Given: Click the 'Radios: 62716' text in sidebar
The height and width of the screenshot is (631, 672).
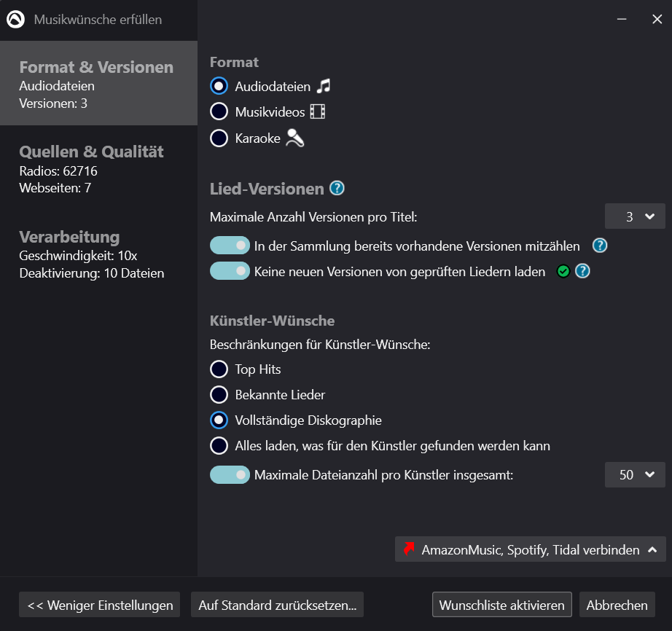Looking at the screenshot, I should pyautogui.click(x=58, y=171).
